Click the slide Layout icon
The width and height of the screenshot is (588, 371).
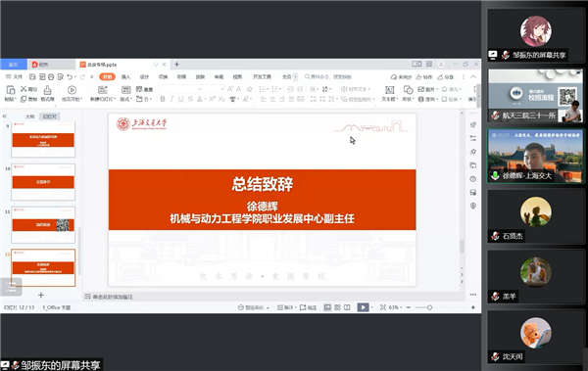(x=126, y=90)
